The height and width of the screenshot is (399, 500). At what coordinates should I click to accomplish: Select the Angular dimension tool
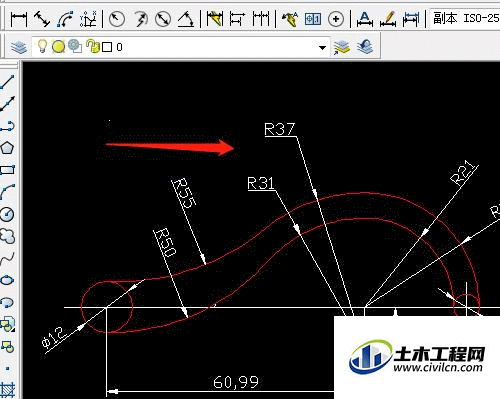click(186, 19)
